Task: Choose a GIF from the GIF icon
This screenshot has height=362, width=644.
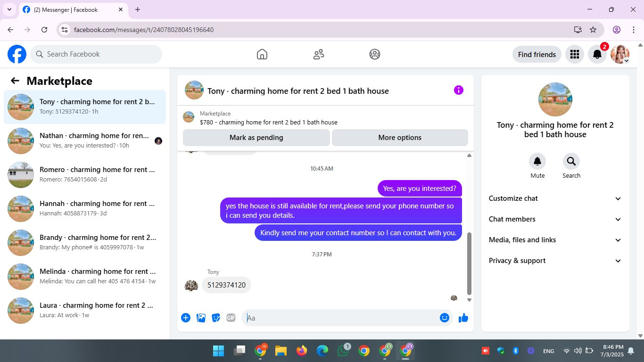Action: tap(231, 318)
